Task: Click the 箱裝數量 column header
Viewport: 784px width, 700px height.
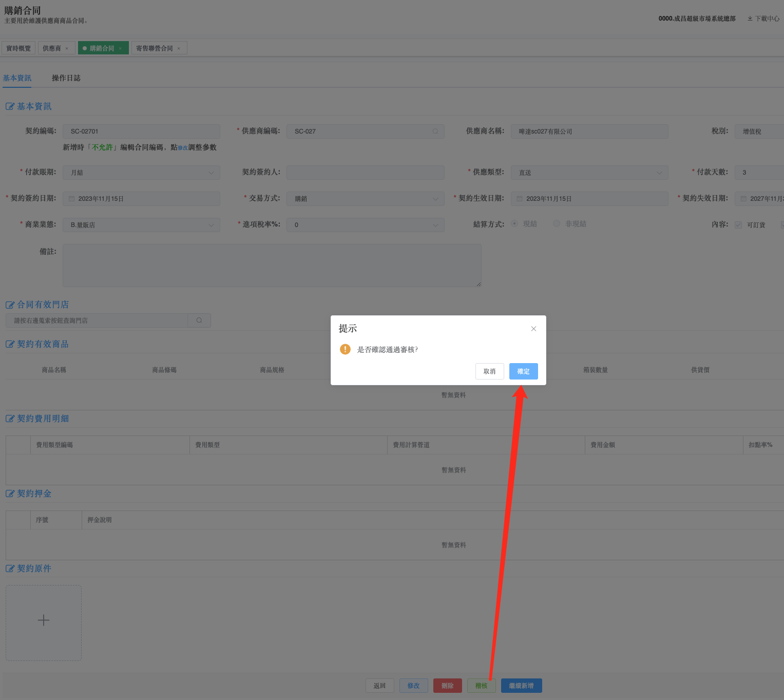Action: [x=596, y=370]
